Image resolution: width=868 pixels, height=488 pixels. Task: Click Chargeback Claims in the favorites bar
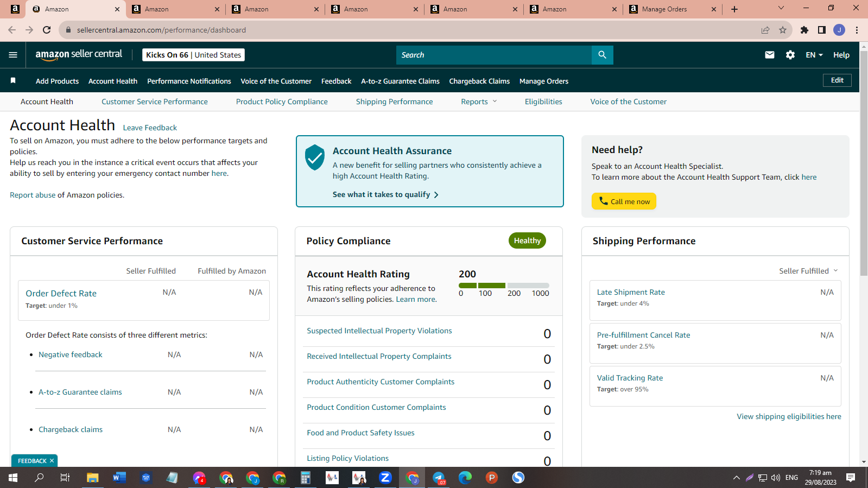point(479,81)
